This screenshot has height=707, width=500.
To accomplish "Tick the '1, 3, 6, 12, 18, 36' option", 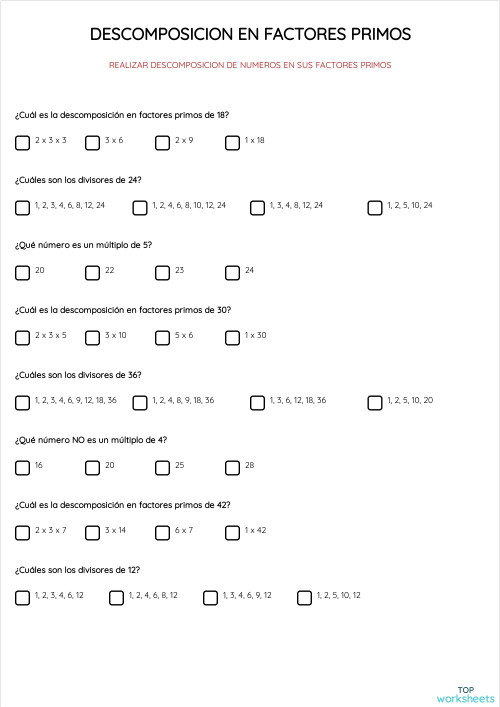I will pyautogui.click(x=257, y=403).
